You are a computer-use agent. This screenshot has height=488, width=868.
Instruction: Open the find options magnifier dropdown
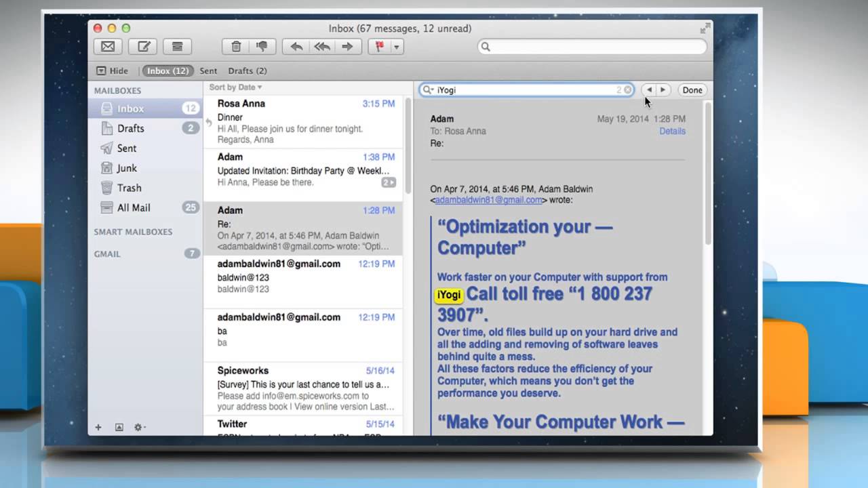tap(427, 89)
